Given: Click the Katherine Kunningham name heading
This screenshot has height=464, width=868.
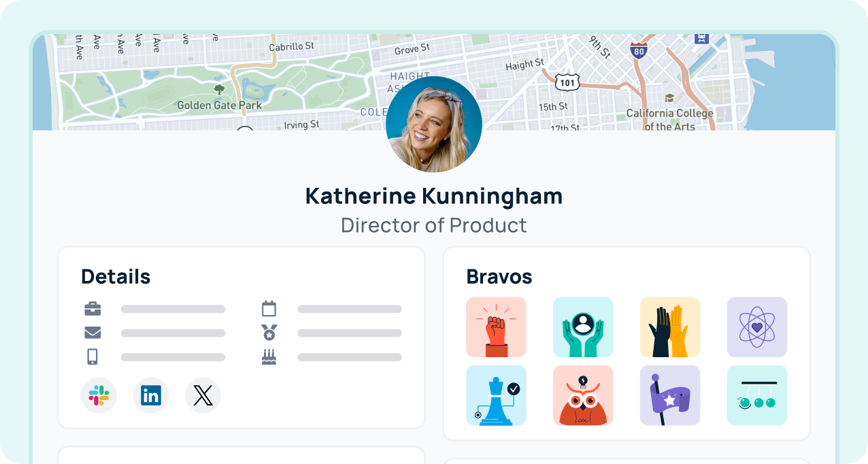Looking at the screenshot, I should point(434,196).
